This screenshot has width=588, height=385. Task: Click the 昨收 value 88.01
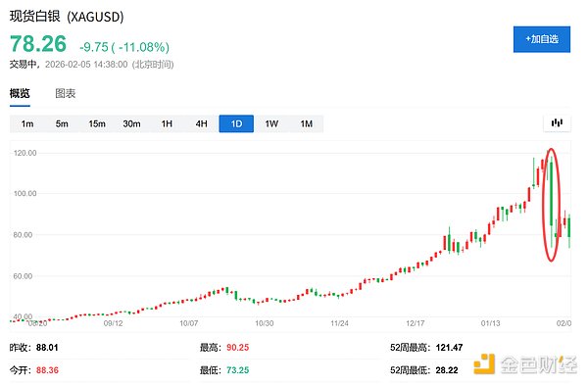[47, 348]
